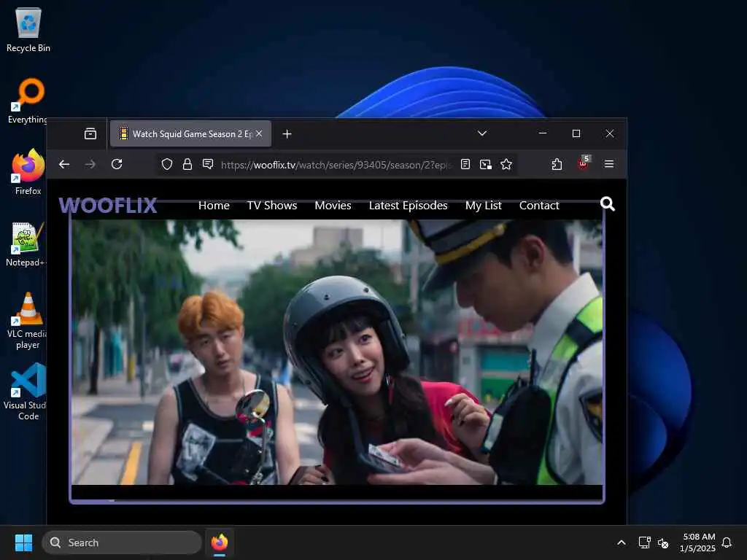Screen dimensions: 747x560
Task: Open My List
Action: coord(484,205)
